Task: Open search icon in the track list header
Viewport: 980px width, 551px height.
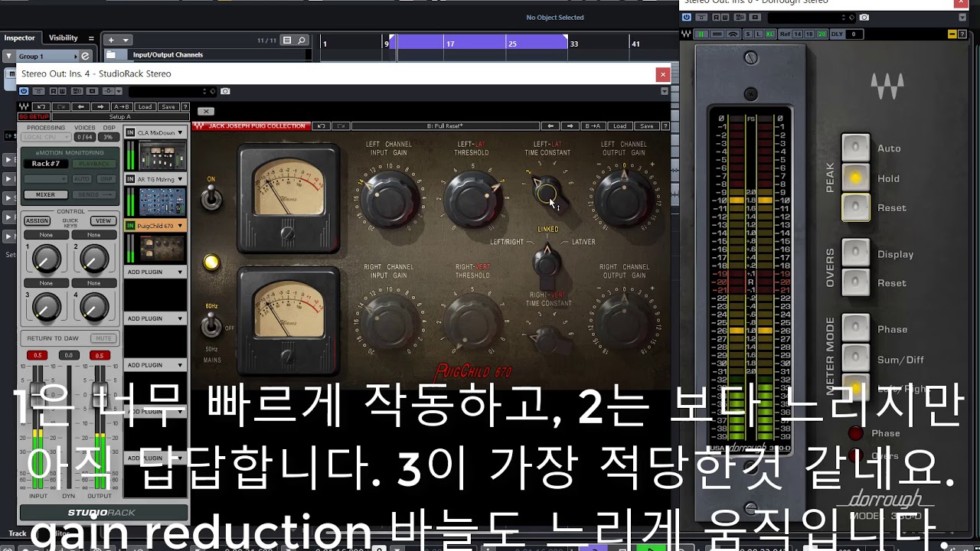Action: coord(302,41)
